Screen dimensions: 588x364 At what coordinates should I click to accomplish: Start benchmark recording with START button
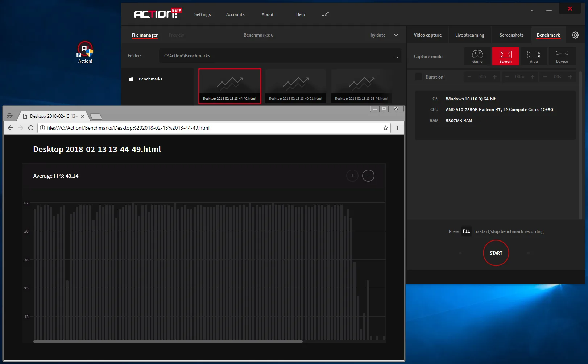pos(496,253)
